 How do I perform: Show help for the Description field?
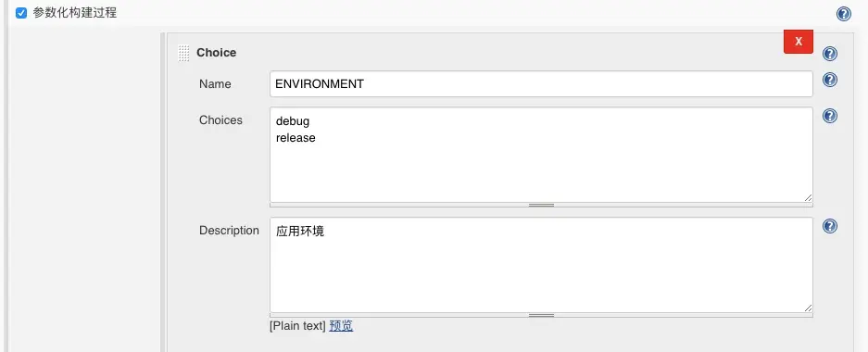click(830, 226)
